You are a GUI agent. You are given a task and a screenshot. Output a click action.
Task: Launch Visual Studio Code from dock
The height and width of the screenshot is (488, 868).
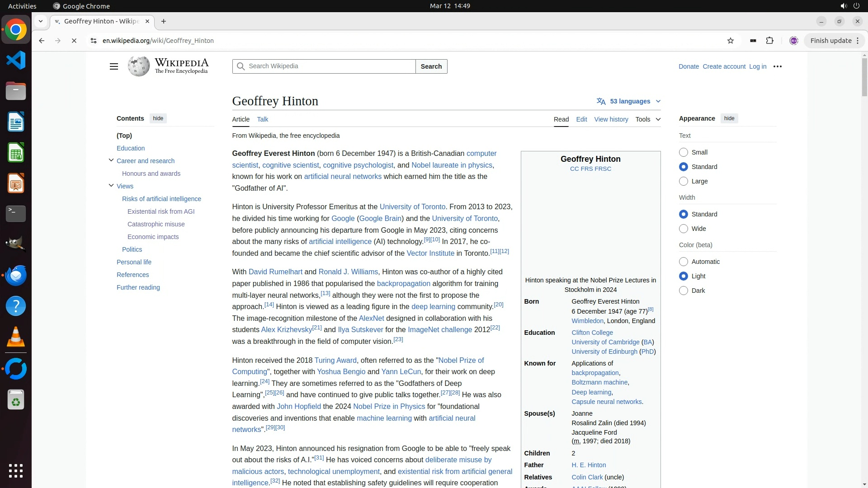(x=16, y=60)
